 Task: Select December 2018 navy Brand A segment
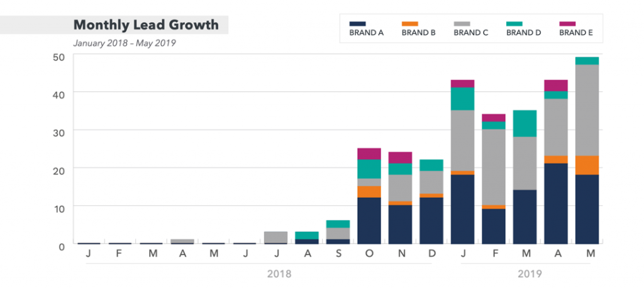431,220
